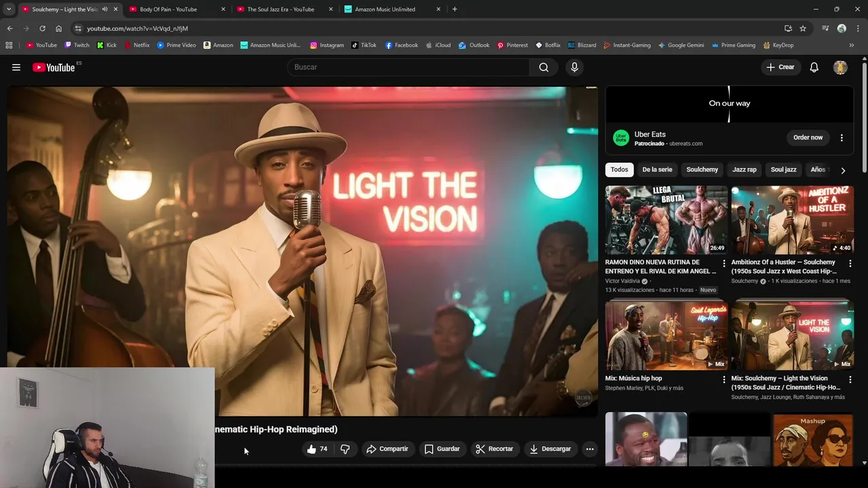Open more actions menu under video
This screenshot has height=488, width=868.
[x=589, y=449]
